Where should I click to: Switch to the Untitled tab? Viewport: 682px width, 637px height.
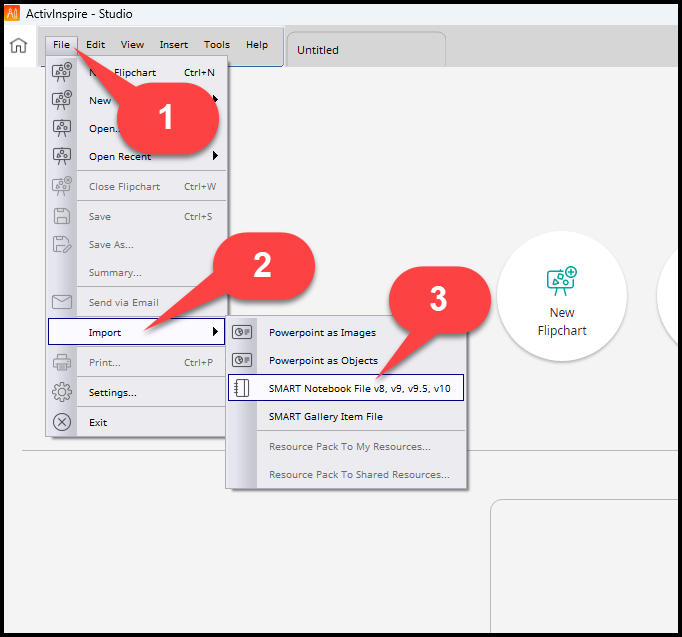(366, 50)
